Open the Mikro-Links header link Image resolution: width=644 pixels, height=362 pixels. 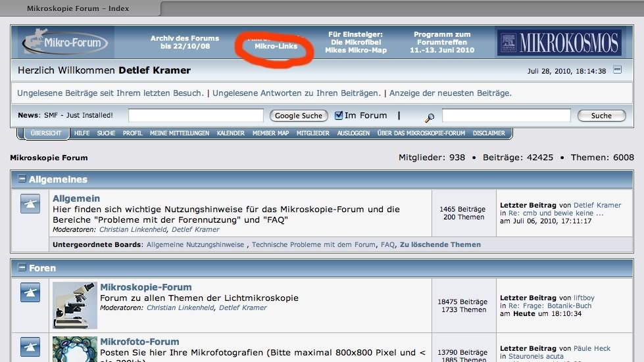pos(276,46)
